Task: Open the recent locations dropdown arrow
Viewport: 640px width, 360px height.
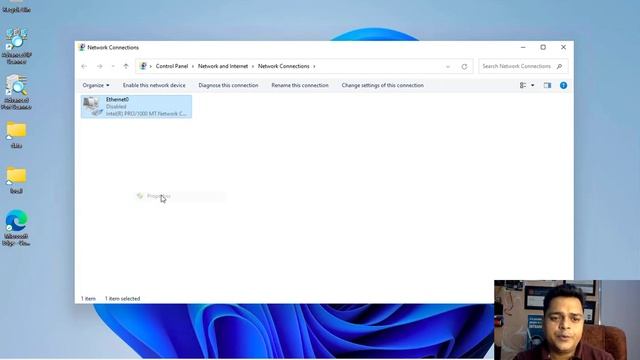Action: click(113, 66)
